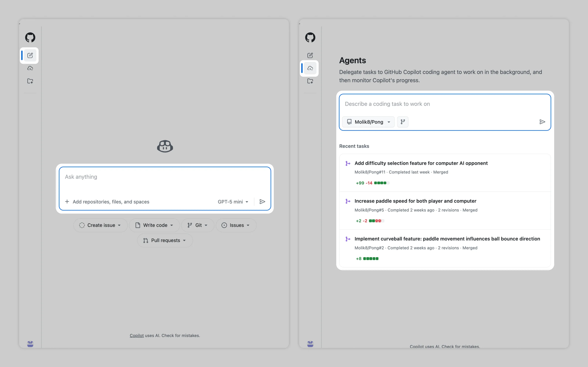Viewport: 588px width, 367px height.
Task: Submit the coding task with send arrow
Action: point(542,122)
